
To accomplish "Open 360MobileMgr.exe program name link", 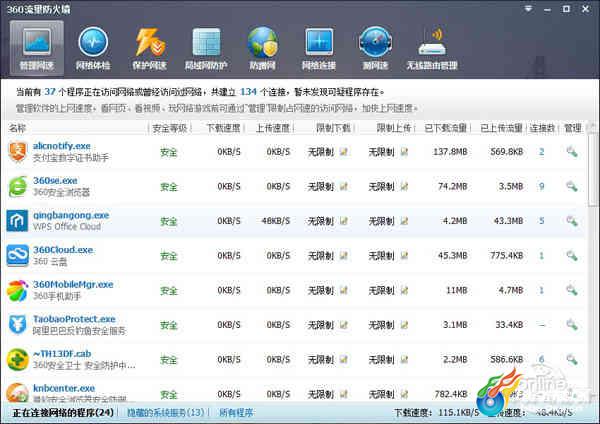I will (73, 284).
